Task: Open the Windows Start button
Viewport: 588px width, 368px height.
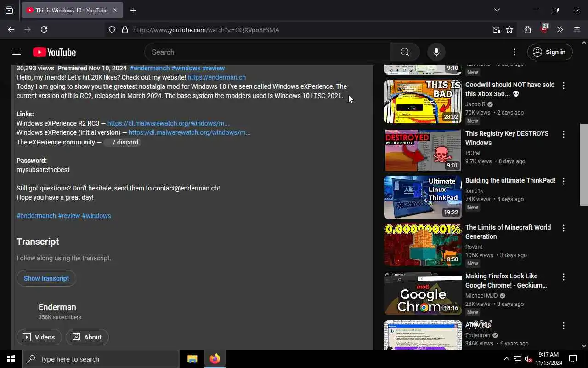Action: pyautogui.click(x=11, y=359)
